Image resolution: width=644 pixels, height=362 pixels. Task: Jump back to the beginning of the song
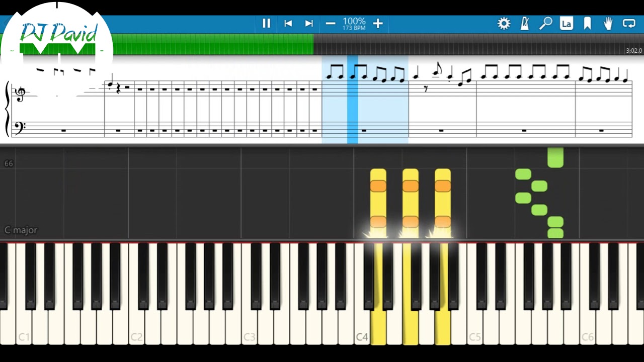288,23
